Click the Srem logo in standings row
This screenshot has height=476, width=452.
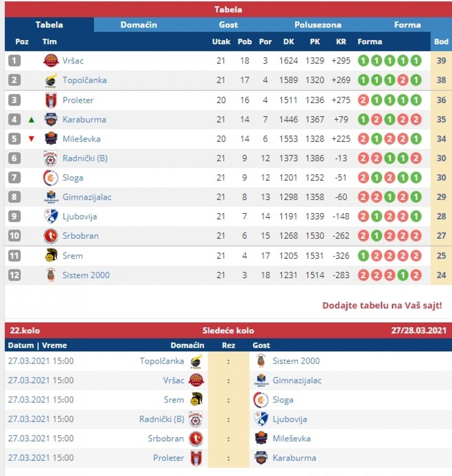[51, 256]
